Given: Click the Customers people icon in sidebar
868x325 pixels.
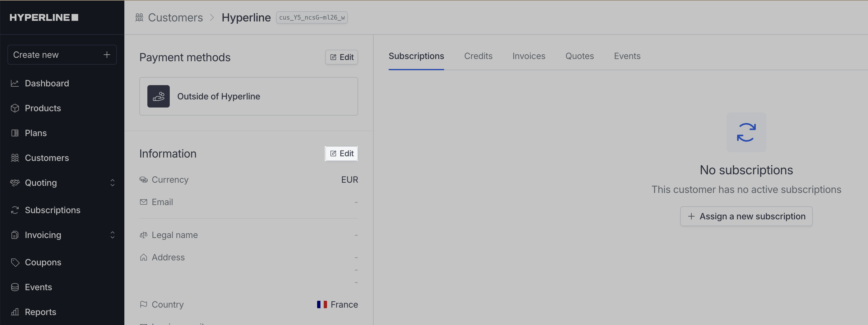Looking at the screenshot, I should click(x=15, y=158).
